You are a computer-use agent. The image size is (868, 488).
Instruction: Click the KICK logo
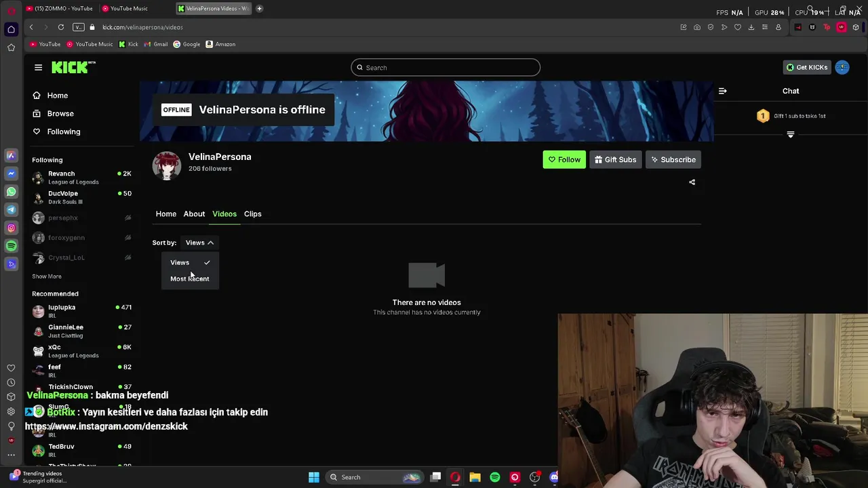pyautogui.click(x=73, y=67)
